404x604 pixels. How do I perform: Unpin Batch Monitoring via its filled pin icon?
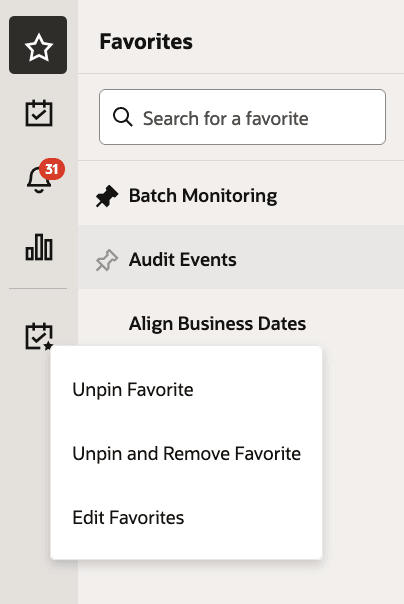107,196
